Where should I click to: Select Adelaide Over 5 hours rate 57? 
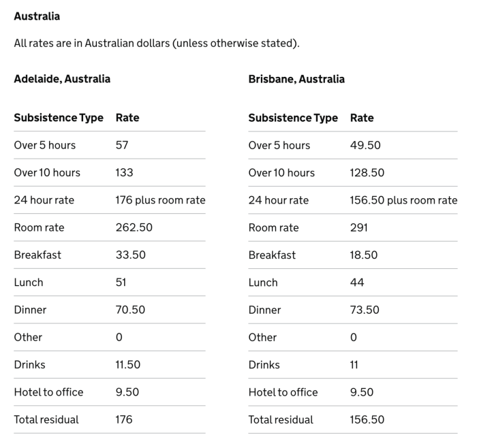pyautogui.click(x=122, y=145)
